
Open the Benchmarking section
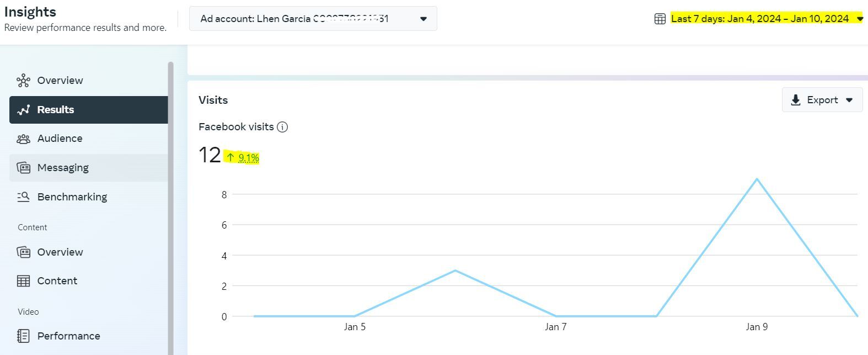72,197
